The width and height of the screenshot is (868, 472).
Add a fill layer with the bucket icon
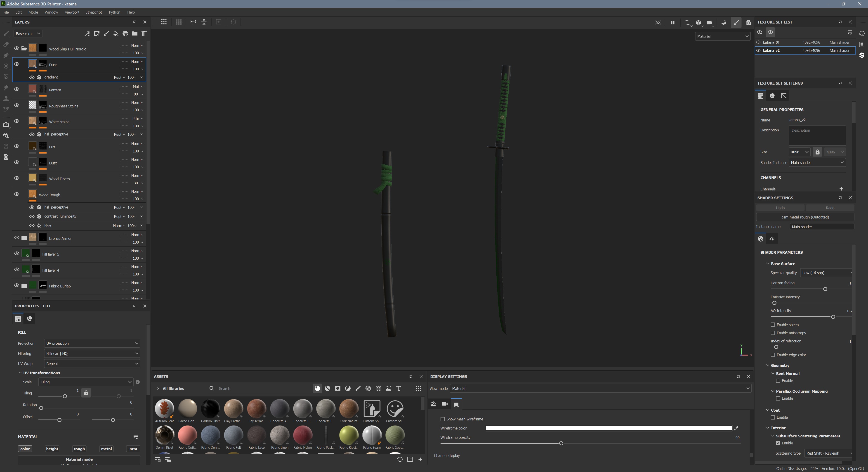[116, 33]
